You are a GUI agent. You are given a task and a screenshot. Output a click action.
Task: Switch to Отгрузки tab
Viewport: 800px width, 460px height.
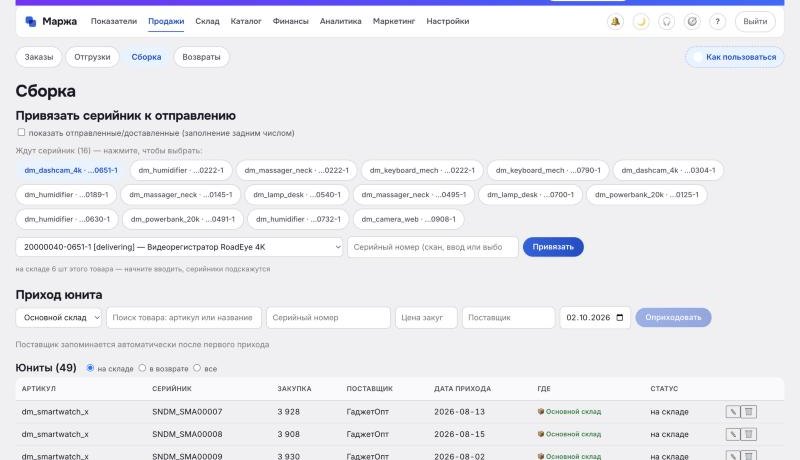point(92,57)
